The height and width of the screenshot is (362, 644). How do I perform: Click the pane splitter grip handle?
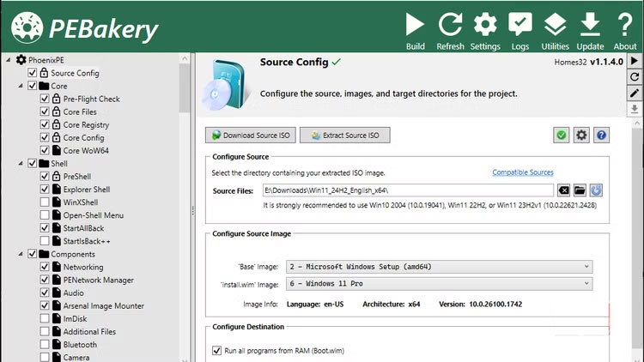coord(192,211)
